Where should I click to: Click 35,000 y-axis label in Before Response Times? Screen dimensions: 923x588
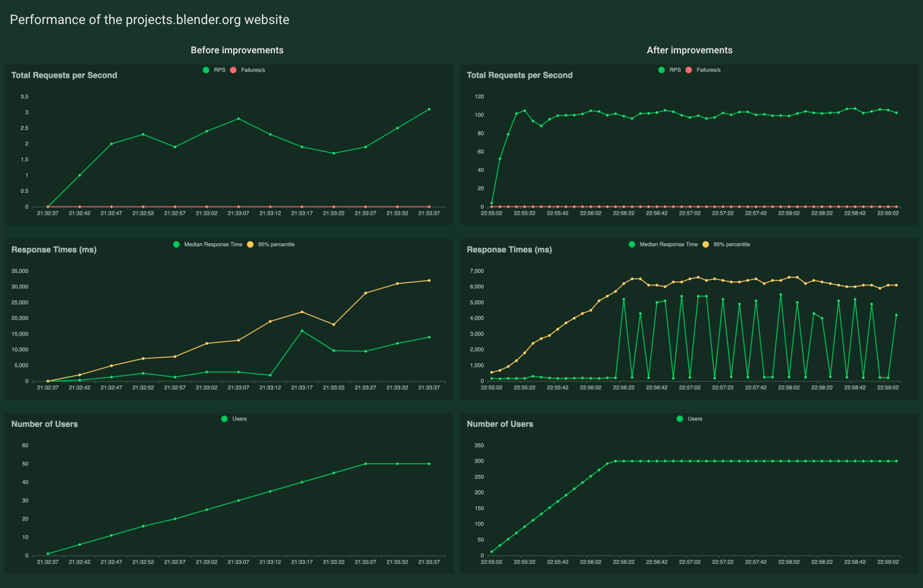[20, 271]
